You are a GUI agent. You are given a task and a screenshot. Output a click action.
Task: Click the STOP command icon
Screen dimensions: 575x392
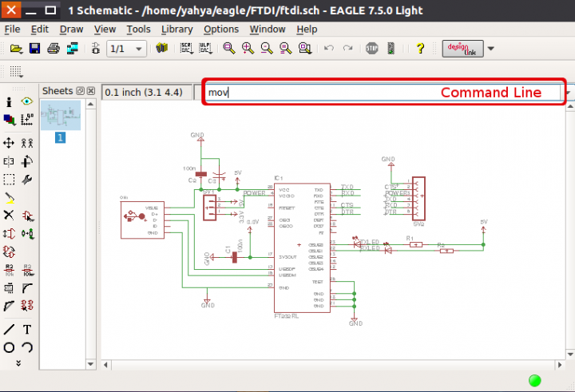pos(371,49)
